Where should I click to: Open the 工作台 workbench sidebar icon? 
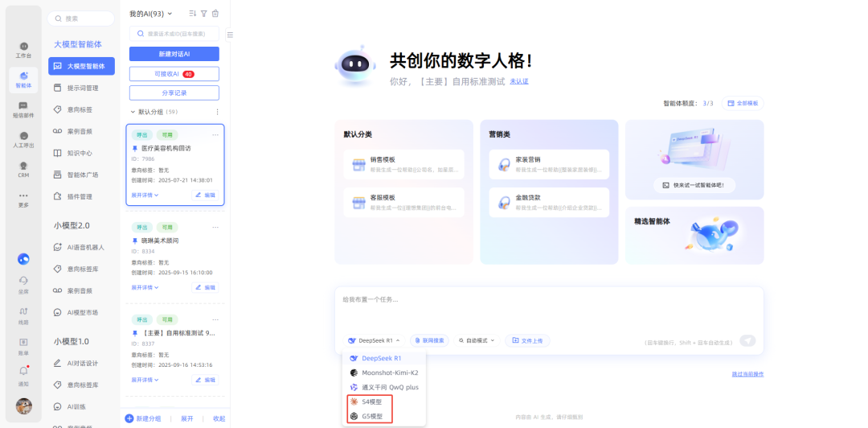point(23,49)
